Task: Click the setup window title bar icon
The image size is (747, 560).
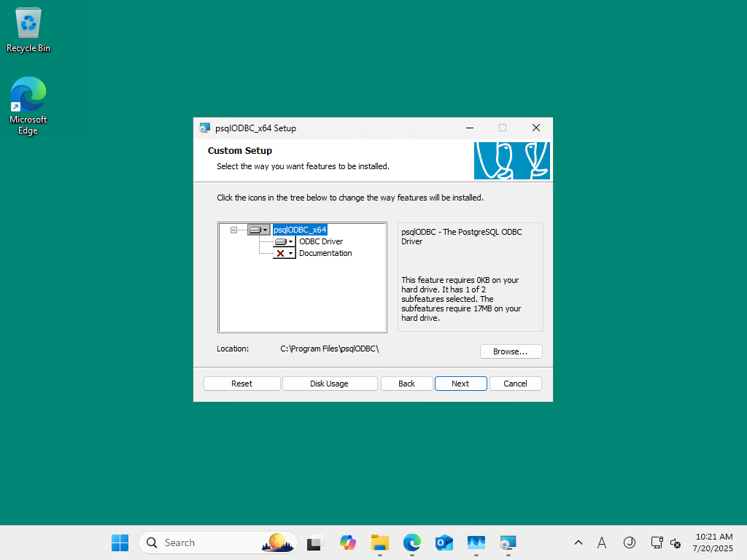Action: click(x=205, y=128)
